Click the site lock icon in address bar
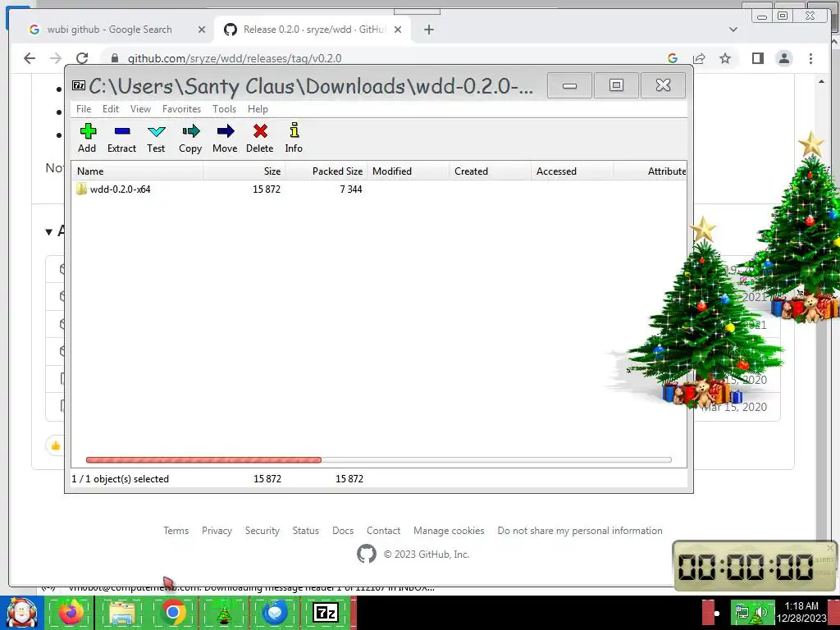Image resolution: width=840 pixels, height=630 pixels. [114, 58]
